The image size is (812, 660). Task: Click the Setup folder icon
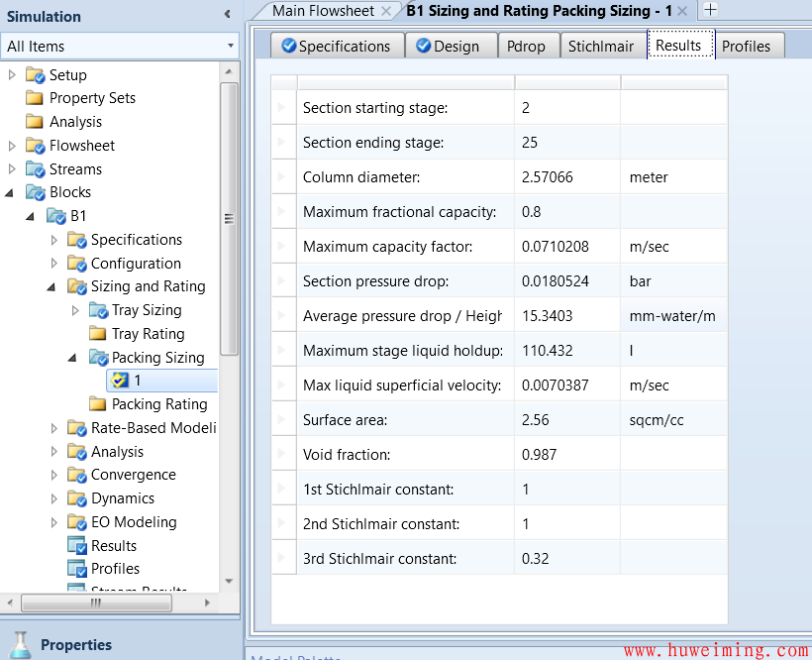coord(36,75)
